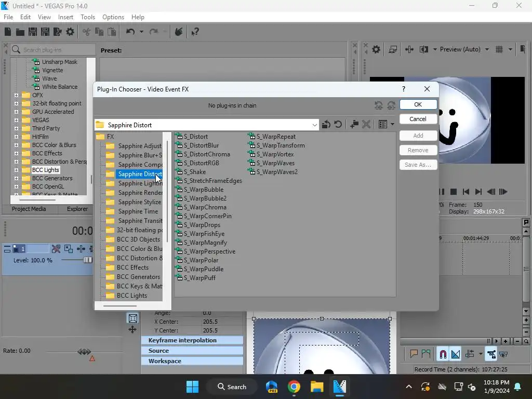Toggle Lock Envelopes to Events icon
This screenshot has height=399, width=532.
tap(491, 354)
